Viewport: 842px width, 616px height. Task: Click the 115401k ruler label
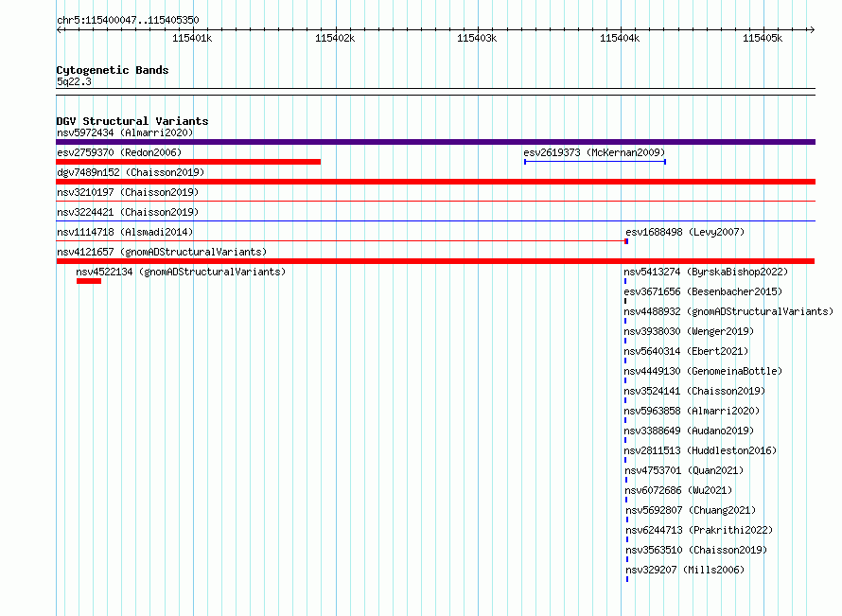click(x=192, y=38)
